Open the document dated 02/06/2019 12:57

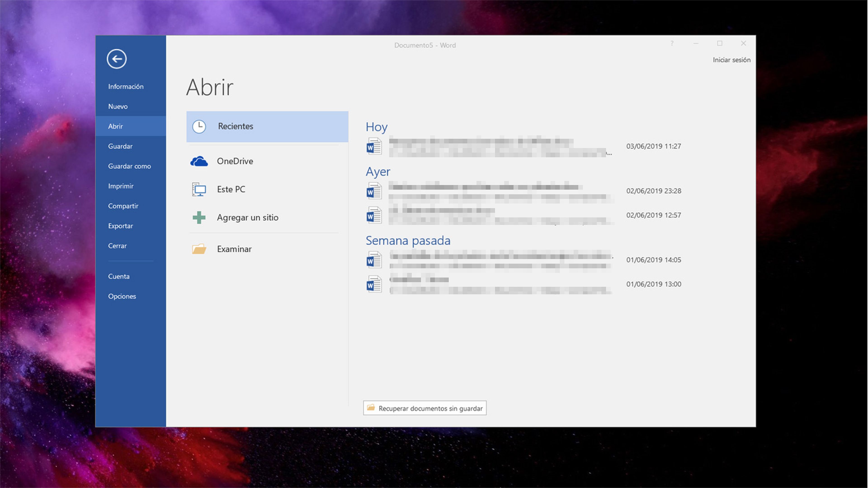(x=524, y=215)
